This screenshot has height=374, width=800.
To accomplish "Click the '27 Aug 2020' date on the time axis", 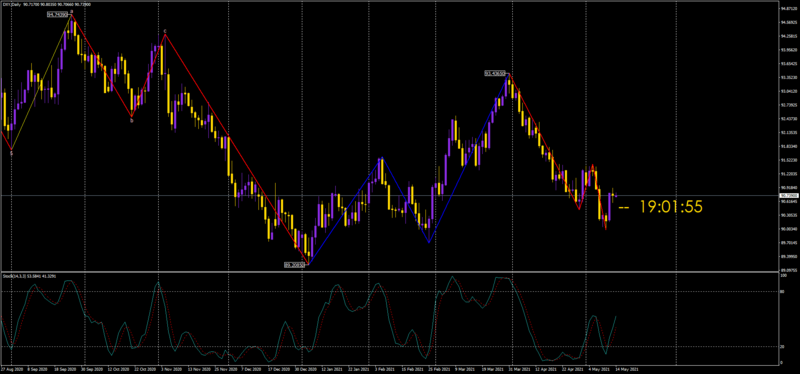I will click(x=12, y=368).
